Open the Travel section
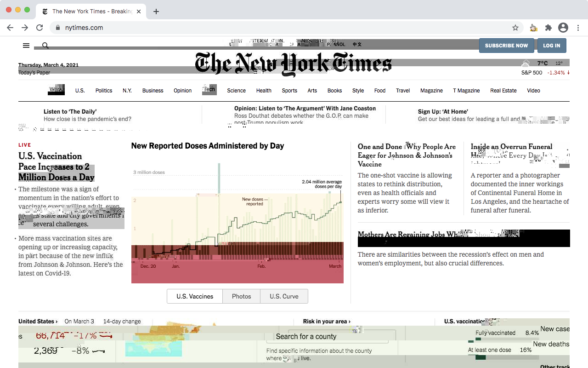Image resolution: width=588 pixels, height=368 pixels. pos(403,91)
